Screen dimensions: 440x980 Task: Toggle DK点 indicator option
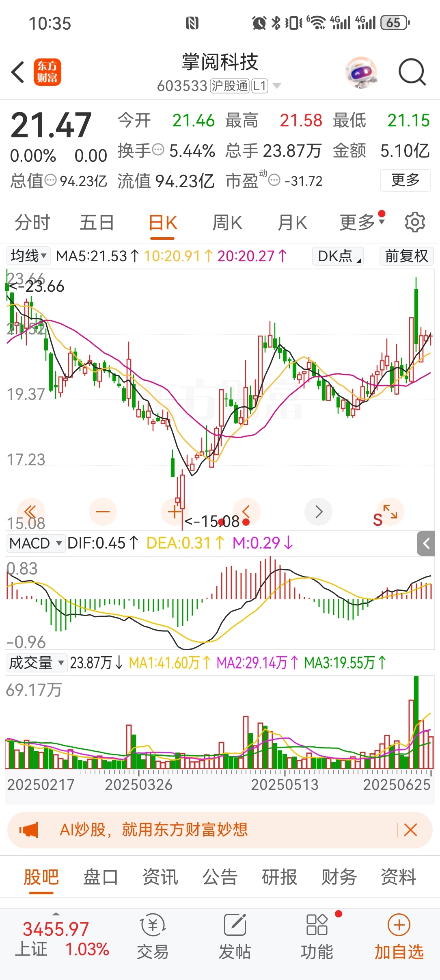point(338,256)
